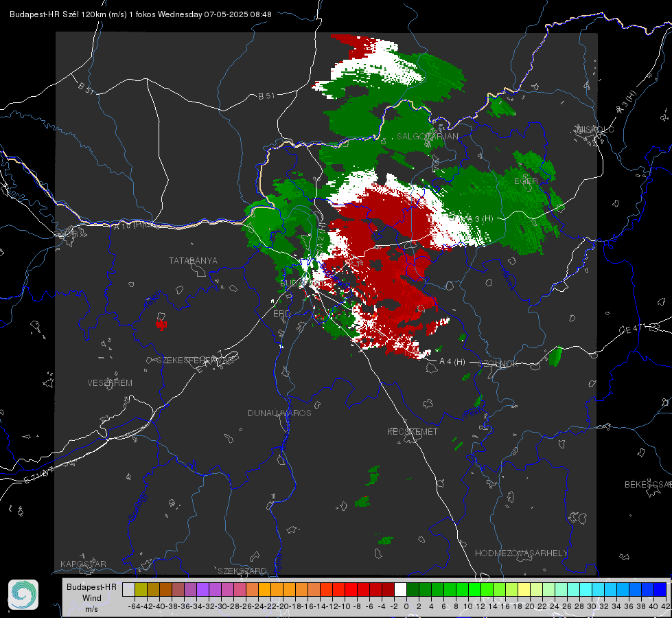This screenshot has width=672, height=618.
Task: Click the 'A 4 (H)' road label
Action: pos(452,362)
